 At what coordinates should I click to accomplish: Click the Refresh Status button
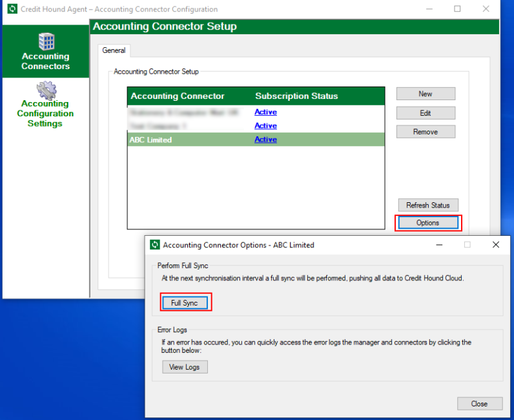[428, 205]
